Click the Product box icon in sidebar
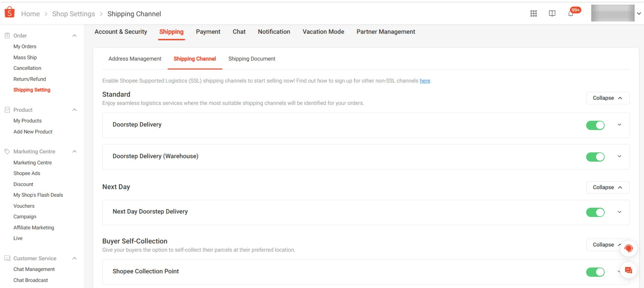 tap(7, 110)
